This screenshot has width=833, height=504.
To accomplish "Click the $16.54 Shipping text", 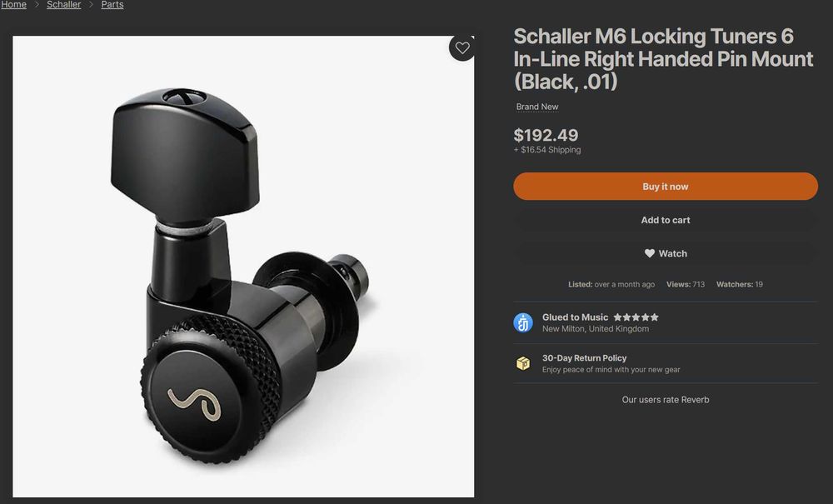I will click(x=547, y=150).
